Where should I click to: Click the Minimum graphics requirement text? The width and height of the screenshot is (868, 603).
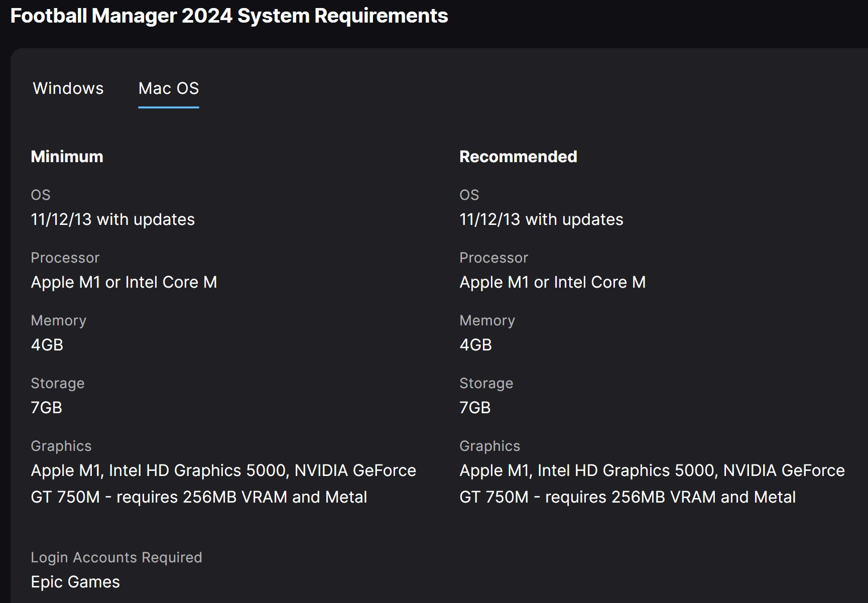click(223, 484)
